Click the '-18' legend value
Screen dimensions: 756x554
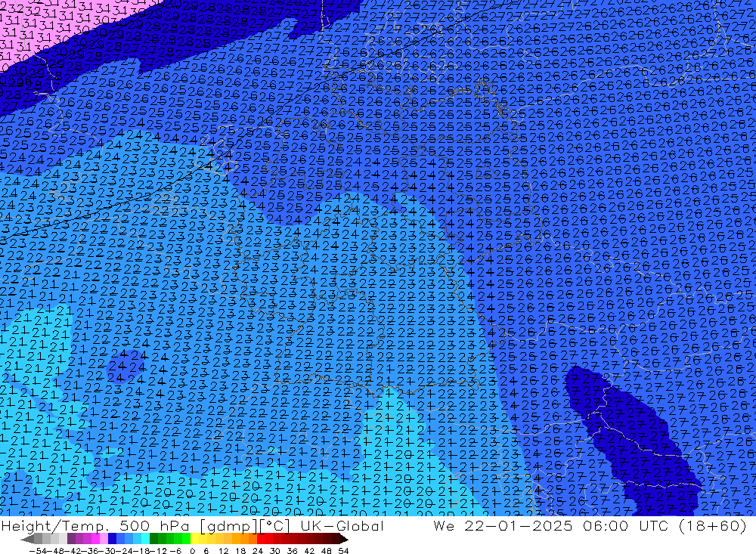tap(142, 551)
